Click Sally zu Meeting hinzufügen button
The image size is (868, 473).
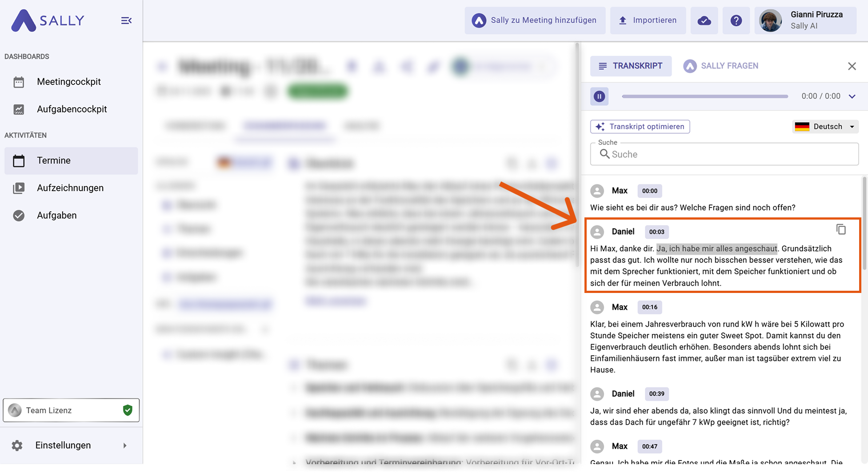tap(535, 20)
